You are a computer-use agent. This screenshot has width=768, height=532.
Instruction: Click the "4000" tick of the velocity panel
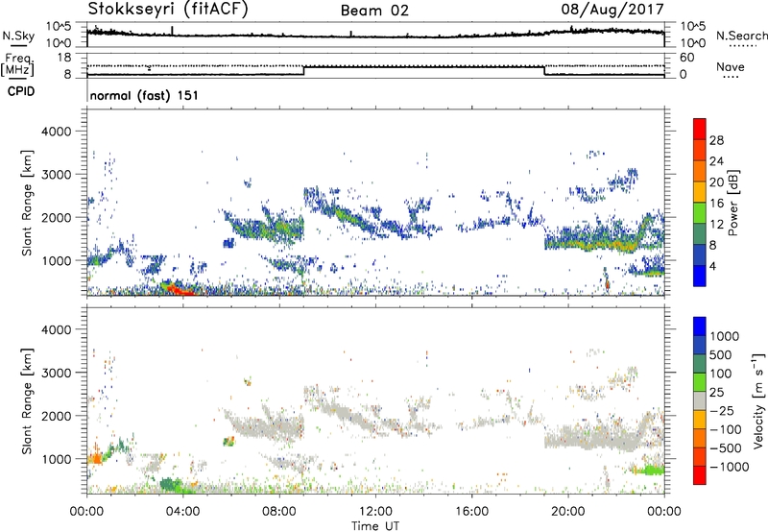(x=56, y=329)
